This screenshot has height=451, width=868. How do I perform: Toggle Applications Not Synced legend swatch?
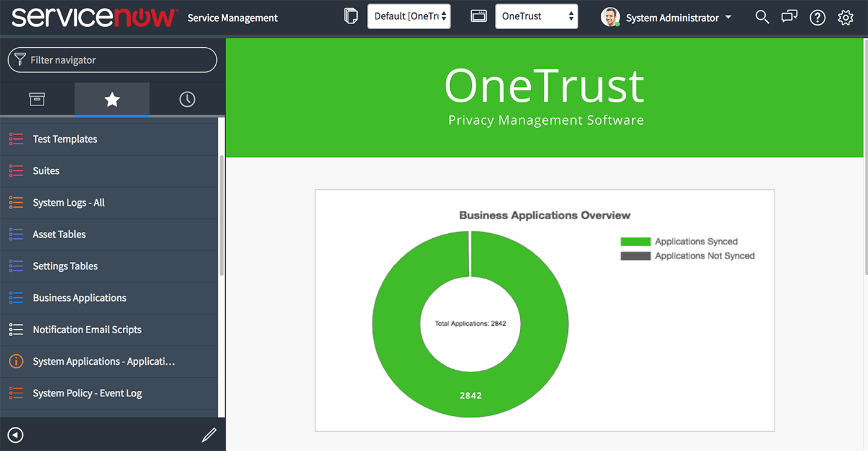635,256
